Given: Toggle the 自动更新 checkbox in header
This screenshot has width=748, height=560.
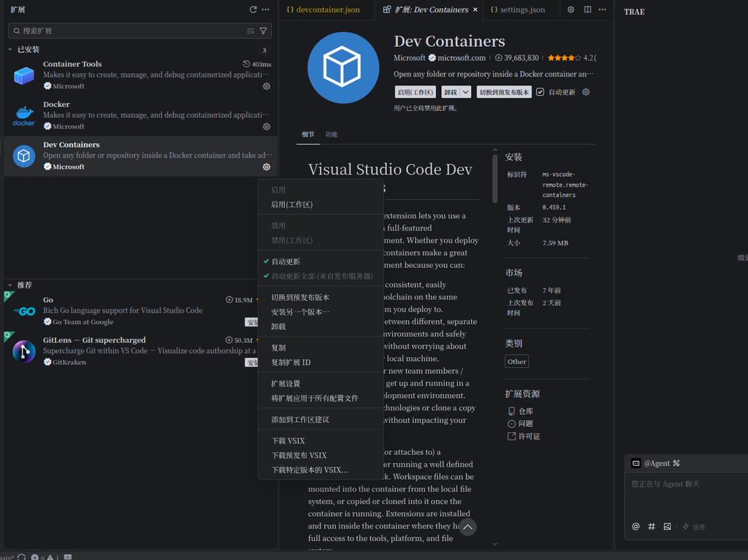Looking at the screenshot, I should (540, 92).
